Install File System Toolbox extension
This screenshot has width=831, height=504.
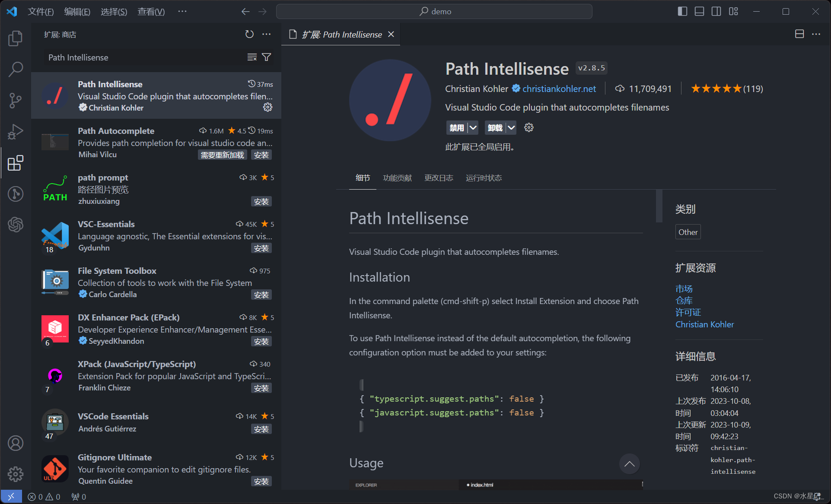click(x=261, y=295)
